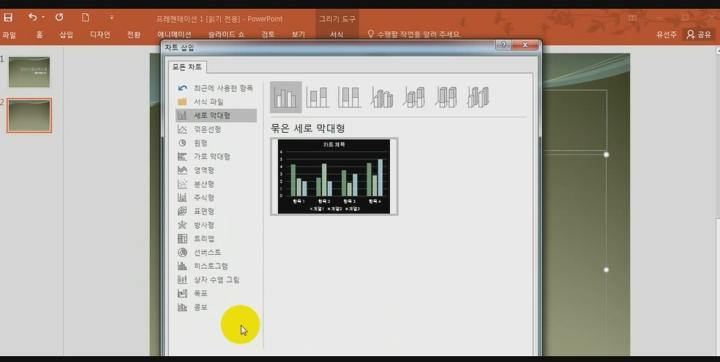Choose 영역형 (Area) chart category
The image size is (720, 362).
tap(216, 170)
